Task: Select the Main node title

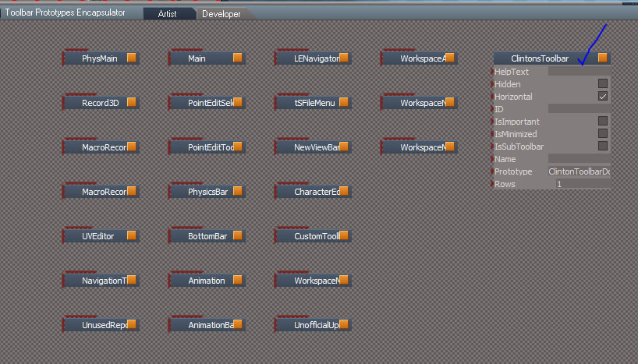Action: [x=197, y=58]
